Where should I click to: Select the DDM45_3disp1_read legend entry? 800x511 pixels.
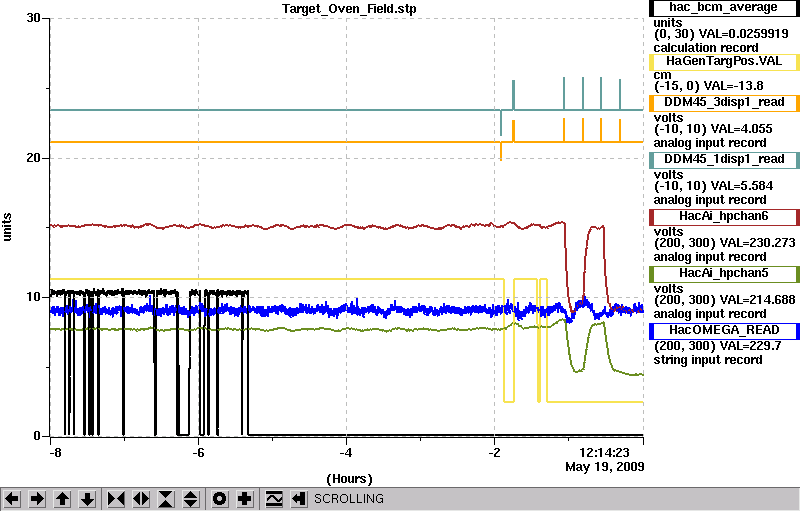pyautogui.click(x=723, y=103)
